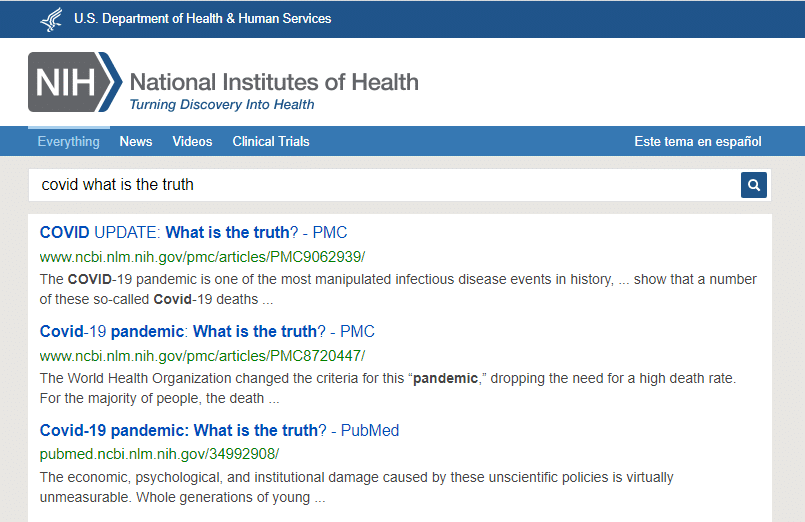Click URL ending PMC9062939
The width and height of the screenshot is (805, 522).
tap(202, 257)
